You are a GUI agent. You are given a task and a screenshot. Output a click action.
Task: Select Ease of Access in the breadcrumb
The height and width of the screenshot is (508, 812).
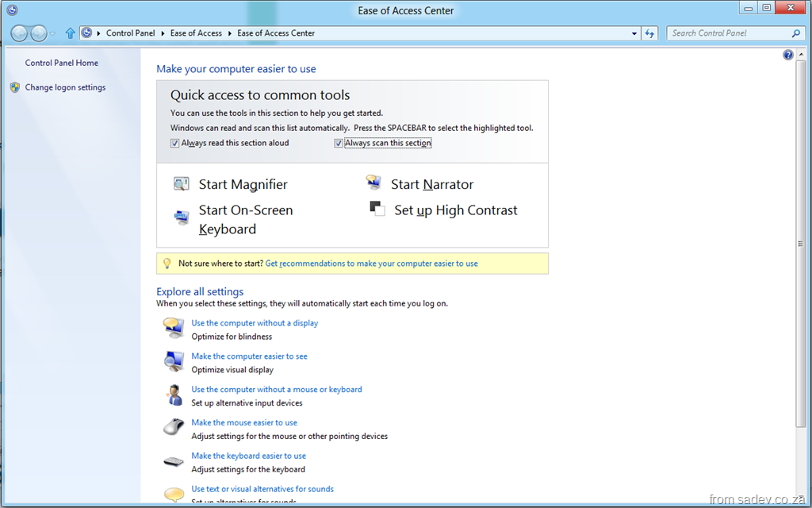[x=196, y=33]
